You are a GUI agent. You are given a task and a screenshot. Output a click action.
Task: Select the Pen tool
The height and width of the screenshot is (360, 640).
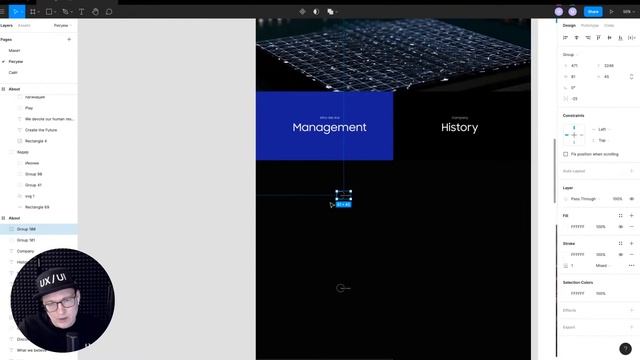click(x=65, y=12)
